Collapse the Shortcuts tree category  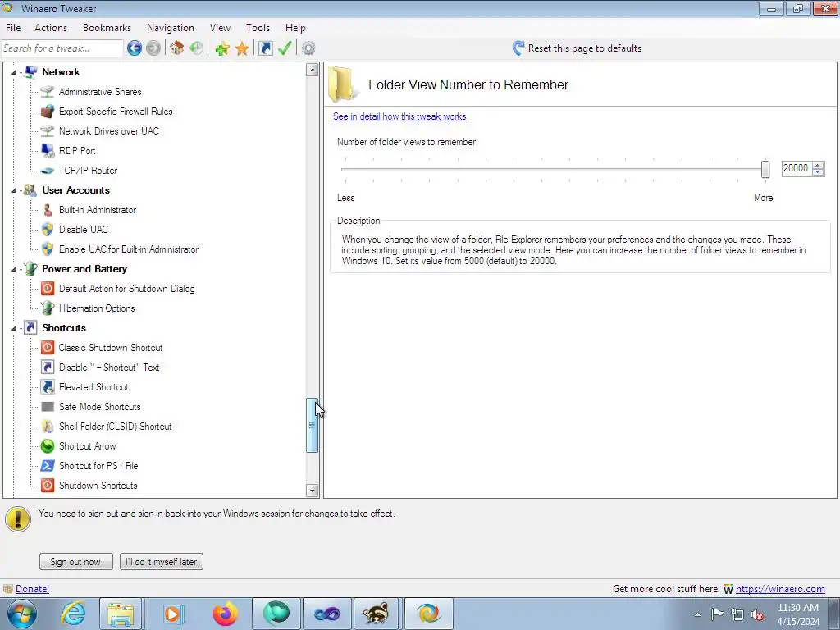coord(15,328)
